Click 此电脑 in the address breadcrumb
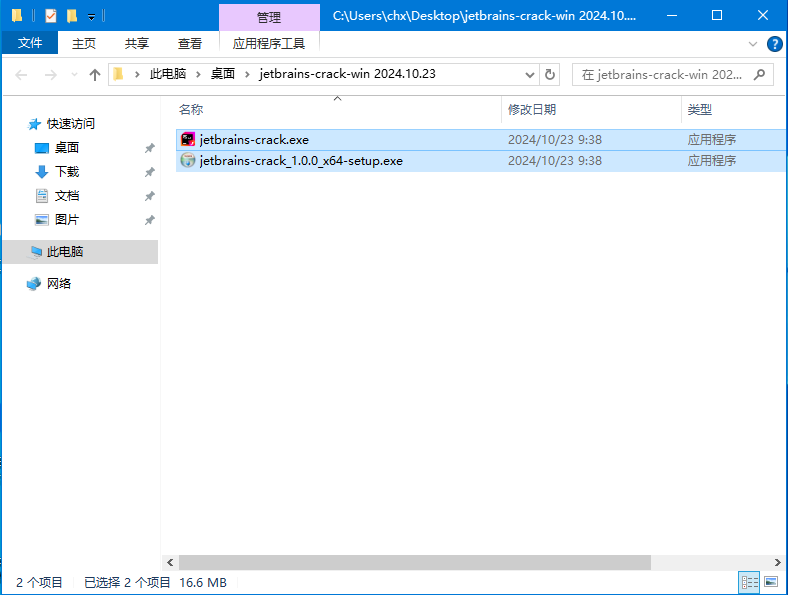The width and height of the screenshot is (788, 595). pos(168,74)
